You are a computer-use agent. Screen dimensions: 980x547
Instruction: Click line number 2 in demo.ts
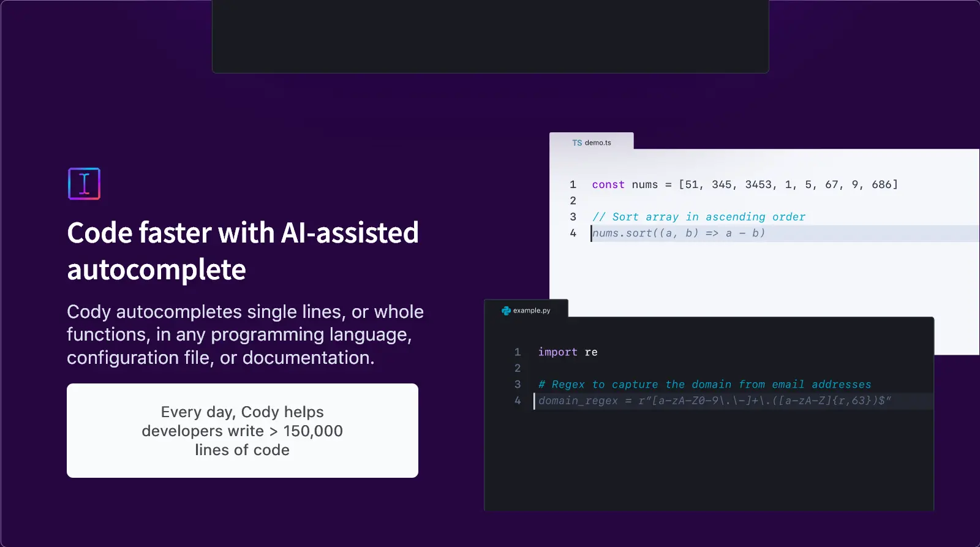tap(573, 200)
